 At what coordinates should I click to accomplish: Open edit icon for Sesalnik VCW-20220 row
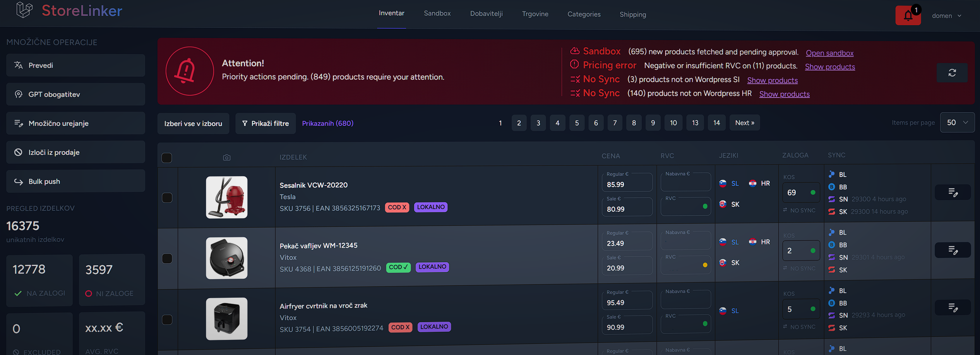pyautogui.click(x=953, y=192)
